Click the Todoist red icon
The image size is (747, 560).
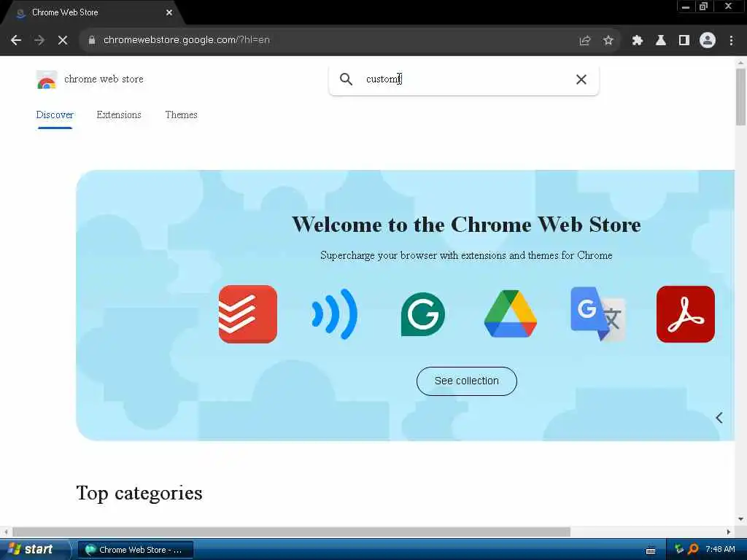click(248, 314)
